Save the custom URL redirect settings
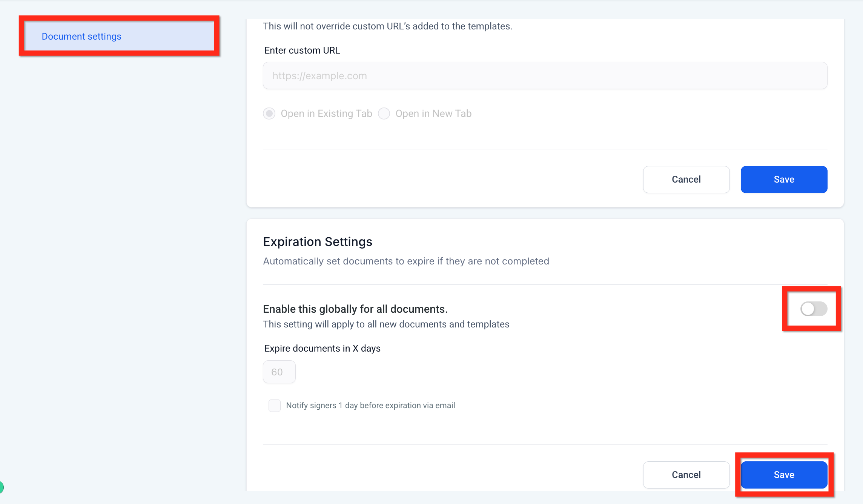The width and height of the screenshot is (863, 504). (x=784, y=180)
